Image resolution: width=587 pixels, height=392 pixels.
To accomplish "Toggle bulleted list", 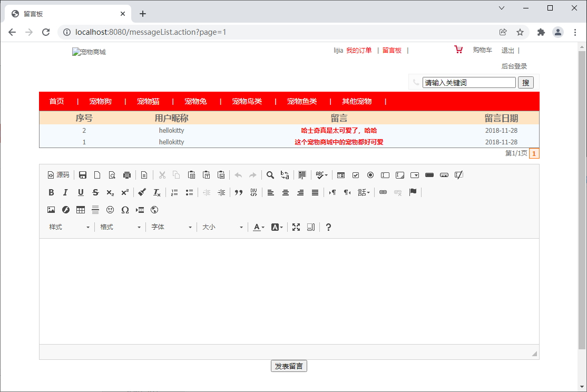I will coord(189,192).
